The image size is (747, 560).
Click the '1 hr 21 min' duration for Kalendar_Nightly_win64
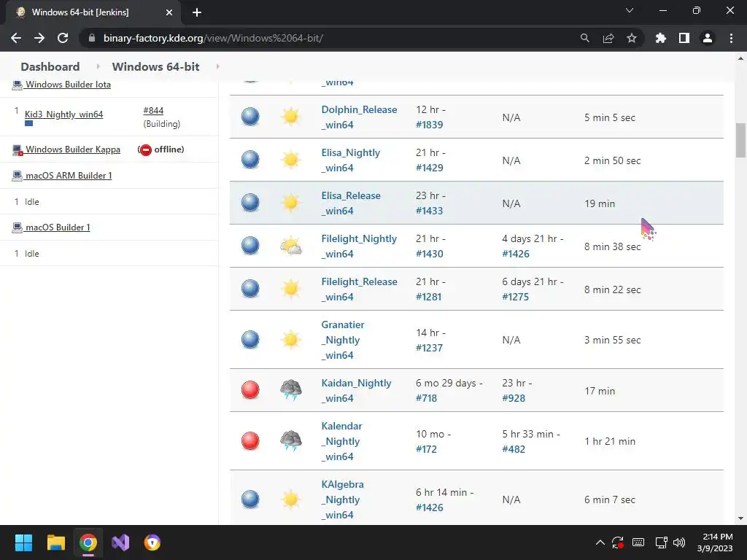(x=610, y=441)
